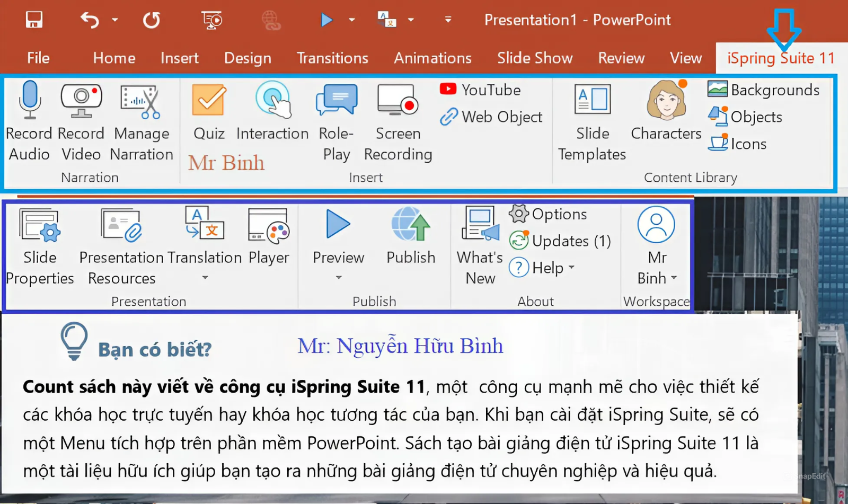Expand the Translation dropdown arrow
This screenshot has width=848, height=504.
point(205,277)
